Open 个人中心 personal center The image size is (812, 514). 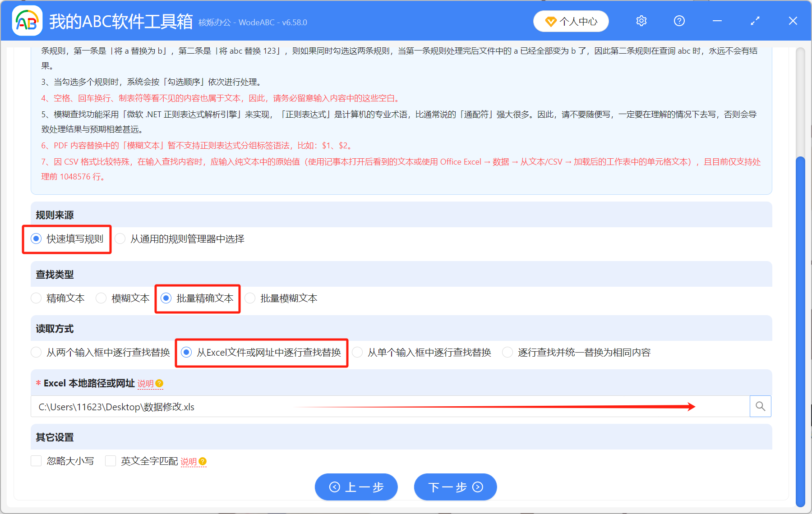[x=571, y=21]
